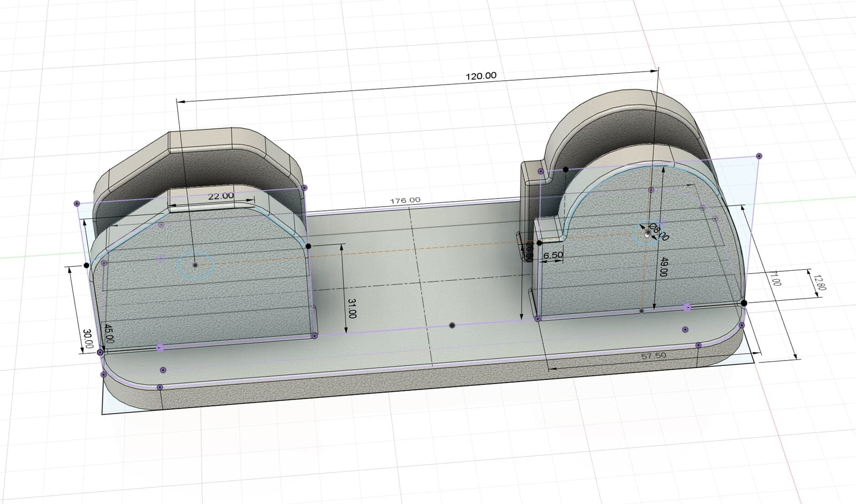856x504 pixels.
Task: Click the 176.00 length dimension text
Action: (405, 201)
